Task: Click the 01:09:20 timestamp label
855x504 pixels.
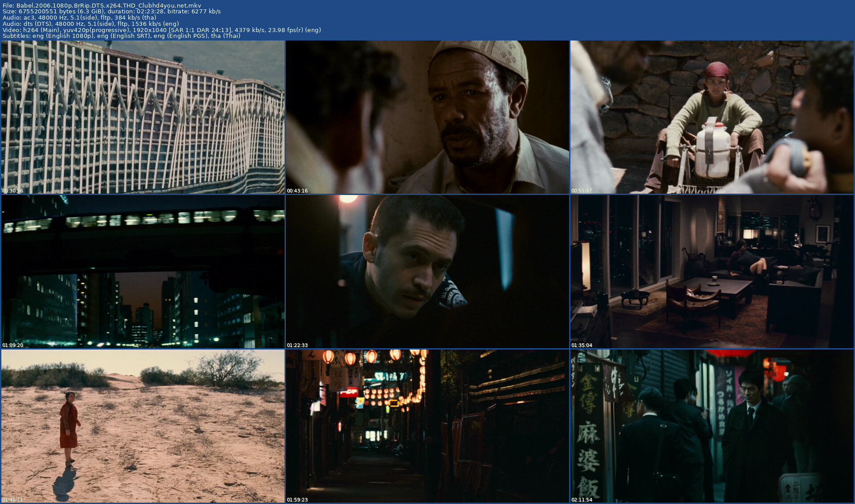Action: 12,345
